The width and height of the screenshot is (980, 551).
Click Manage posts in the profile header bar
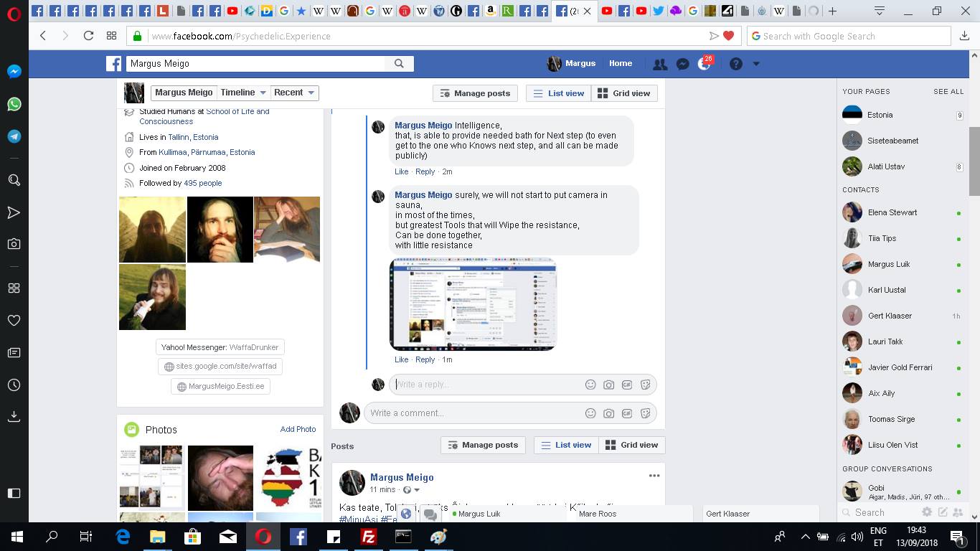(475, 93)
